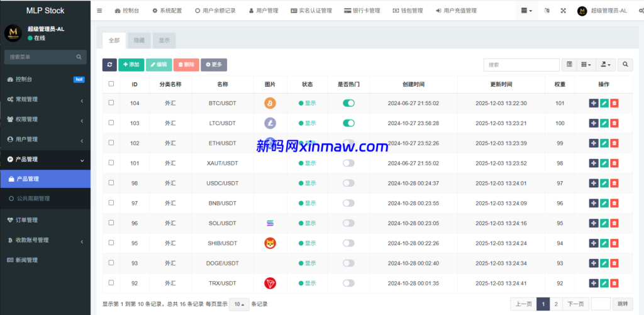The height and width of the screenshot is (315, 644).
Task: Click the 跳转 jump button
Action: click(x=623, y=304)
